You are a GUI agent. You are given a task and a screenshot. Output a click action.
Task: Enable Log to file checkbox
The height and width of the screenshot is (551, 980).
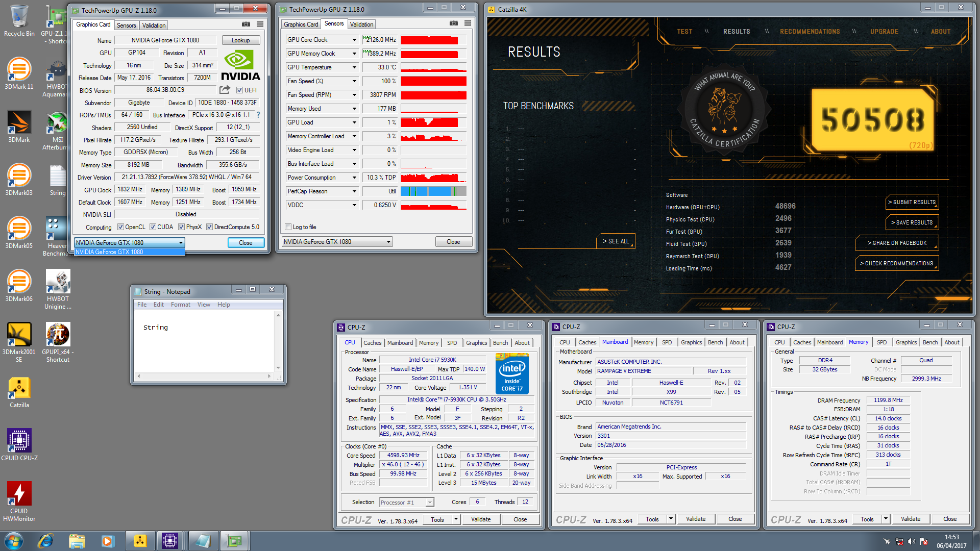(x=288, y=227)
